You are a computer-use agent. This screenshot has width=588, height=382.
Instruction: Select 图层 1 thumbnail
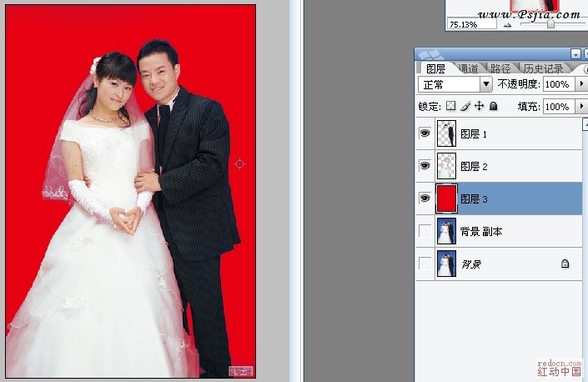click(446, 133)
